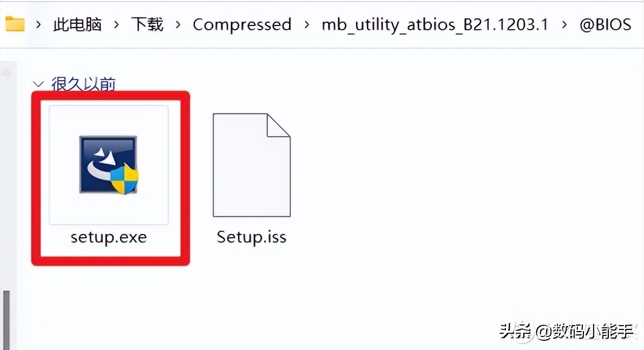
Task: Select the 很久以前 group header label
Action: coord(83,84)
